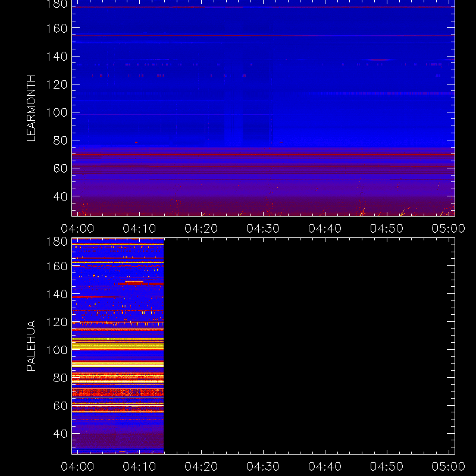Click 04:00 time label under Learmonth plot
Screen dimensions: 476x476
pyautogui.click(x=77, y=228)
